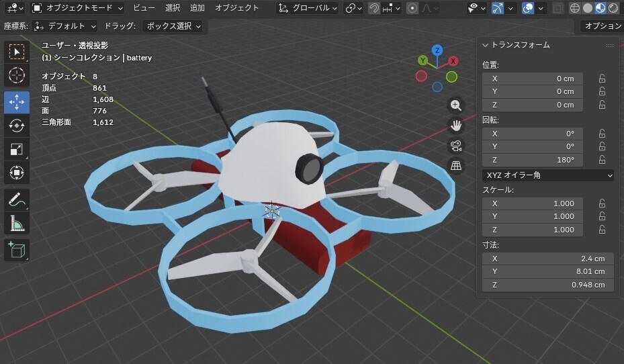The width and height of the screenshot is (624, 364).
Task: Click the rotation X field
Action: [533, 134]
